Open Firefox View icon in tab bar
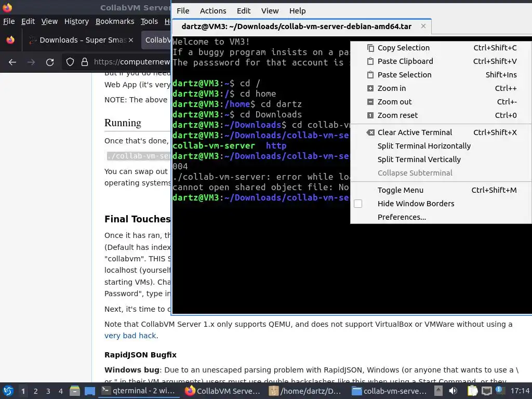 click(10, 40)
